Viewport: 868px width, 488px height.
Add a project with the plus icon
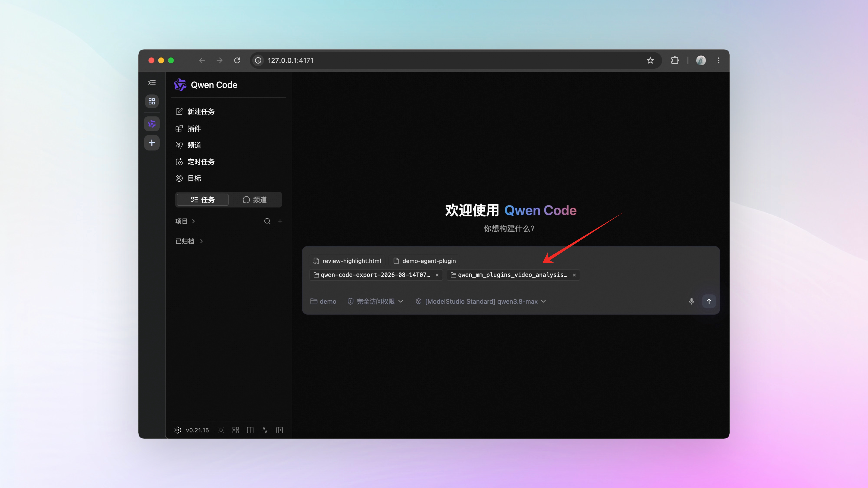[280, 221]
